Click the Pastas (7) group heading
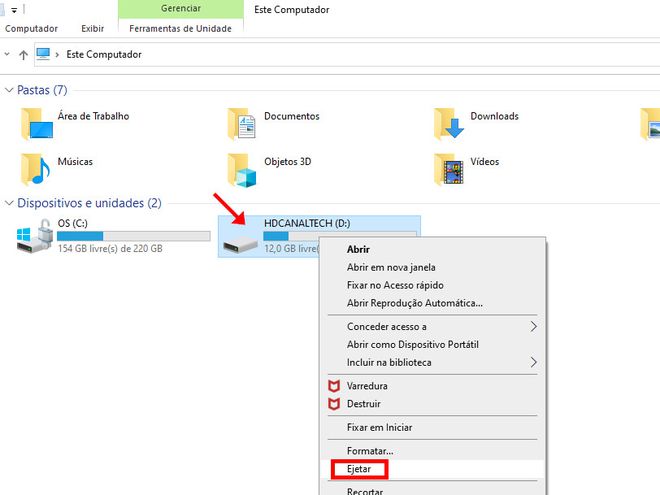 [x=42, y=90]
